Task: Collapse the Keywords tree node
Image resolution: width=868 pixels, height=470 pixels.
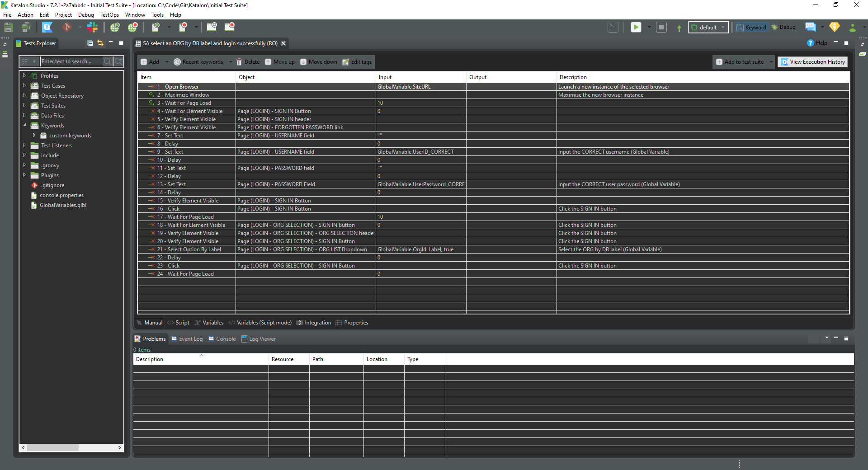Action: click(25, 125)
